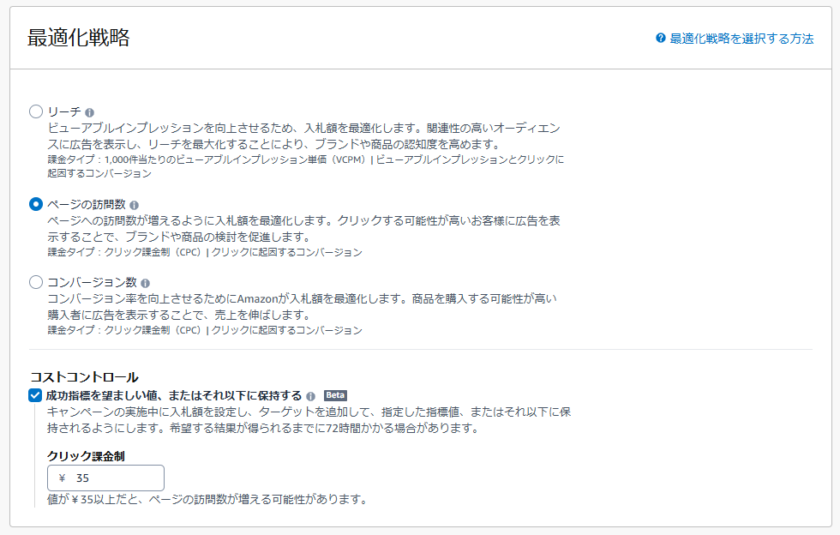
Task: Click the 最適化戦略 section heading
Action: click(79, 38)
